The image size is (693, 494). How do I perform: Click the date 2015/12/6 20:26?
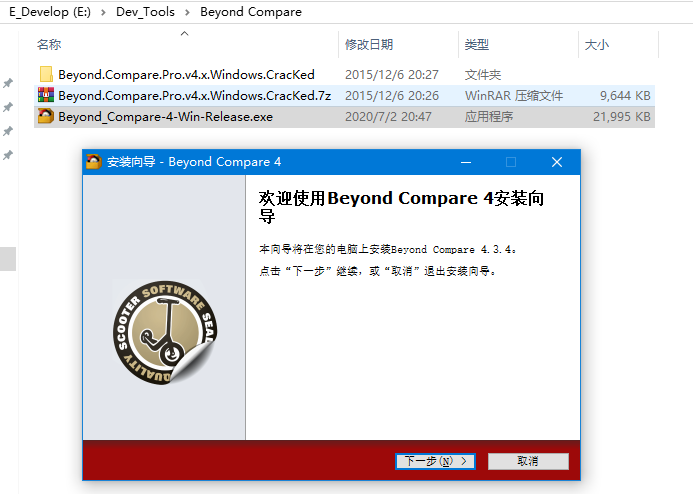pos(392,95)
